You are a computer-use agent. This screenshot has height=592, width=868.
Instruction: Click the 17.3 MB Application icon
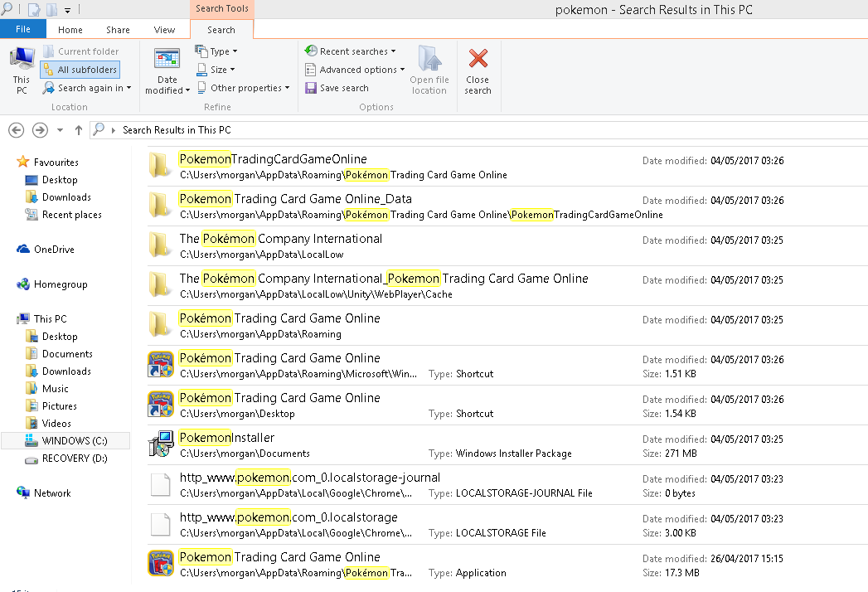161,563
